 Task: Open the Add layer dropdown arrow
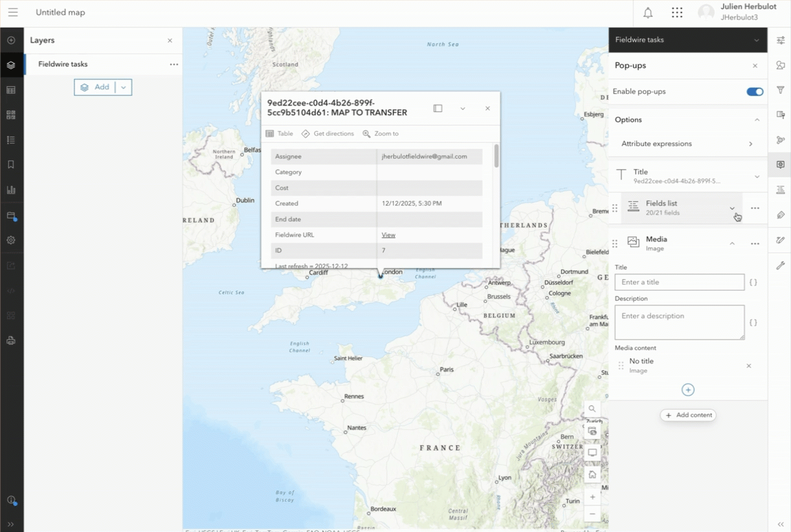tap(124, 87)
